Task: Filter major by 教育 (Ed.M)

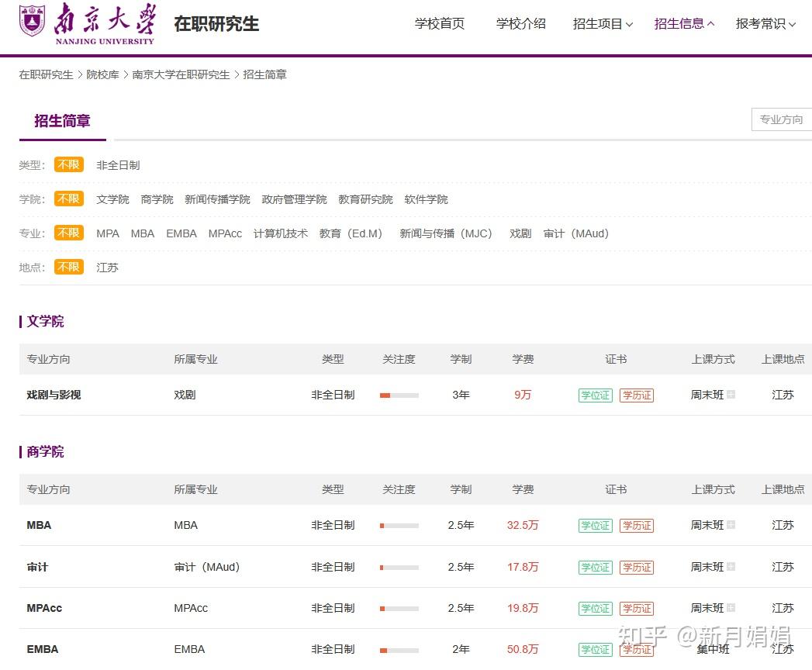Action: pyautogui.click(x=351, y=233)
